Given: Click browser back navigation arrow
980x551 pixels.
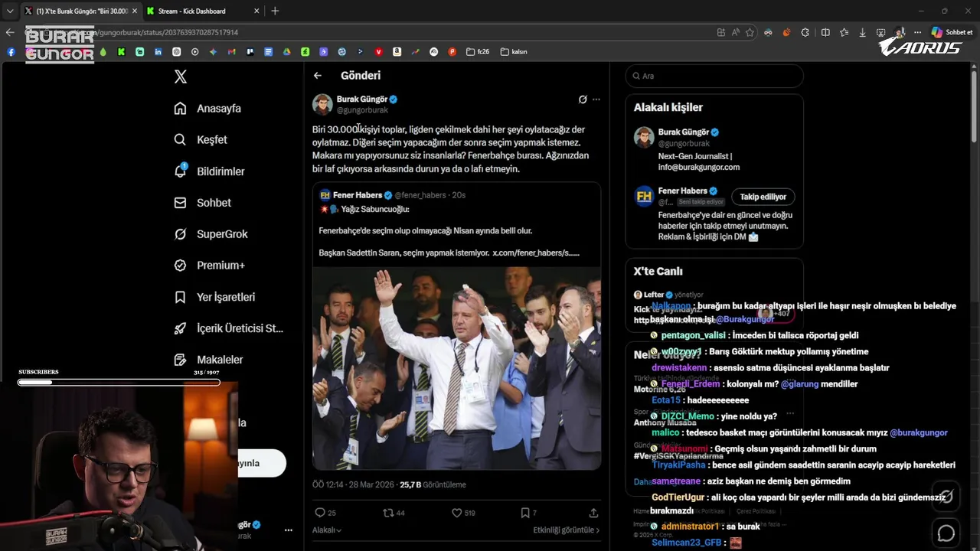Looking at the screenshot, I should pos(10,32).
